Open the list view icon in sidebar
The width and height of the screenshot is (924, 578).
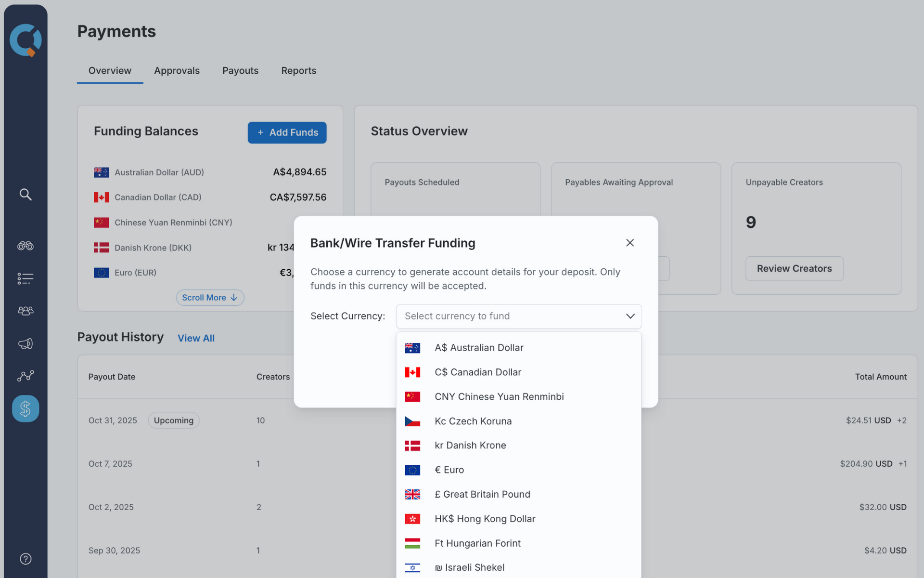25,278
